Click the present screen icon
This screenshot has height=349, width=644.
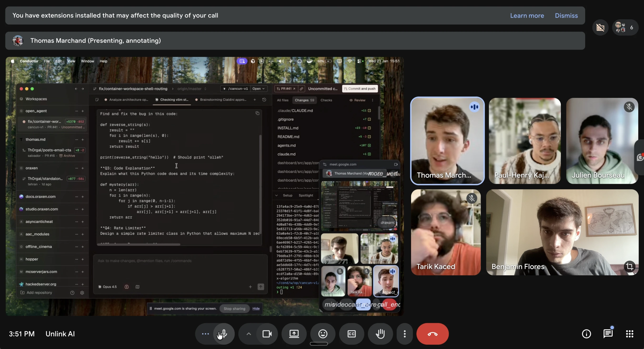click(x=294, y=334)
